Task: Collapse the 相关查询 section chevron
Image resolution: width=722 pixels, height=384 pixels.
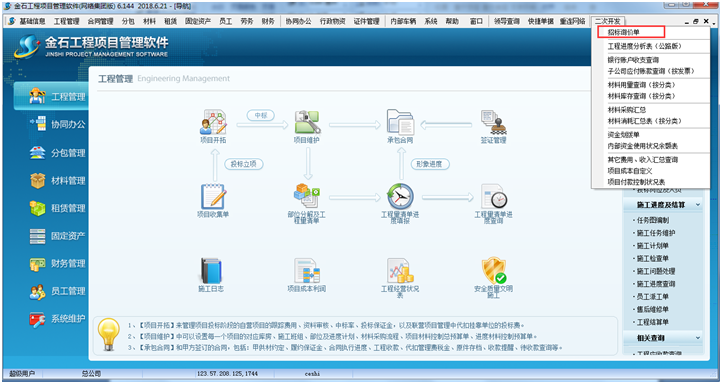Action: [x=698, y=338]
